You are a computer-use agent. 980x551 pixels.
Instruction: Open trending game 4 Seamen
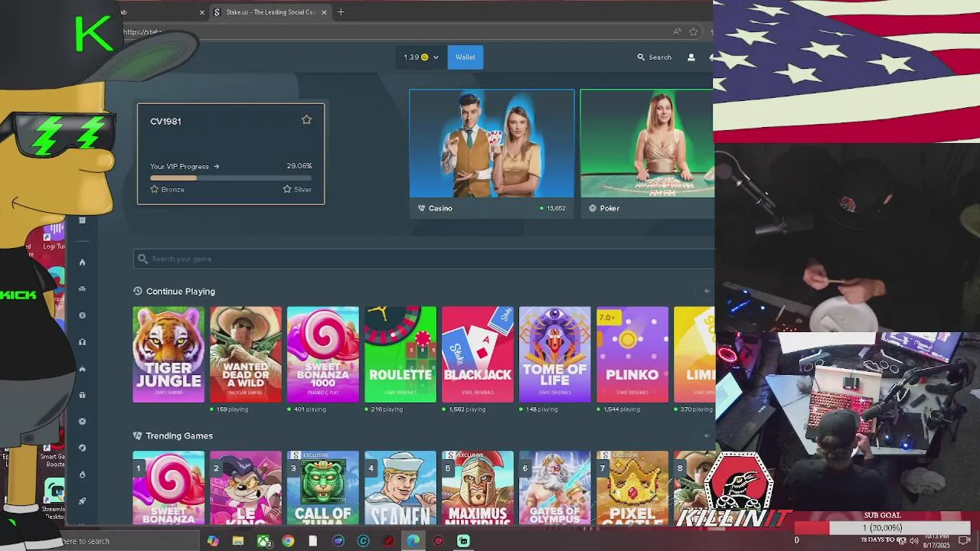tap(400, 488)
